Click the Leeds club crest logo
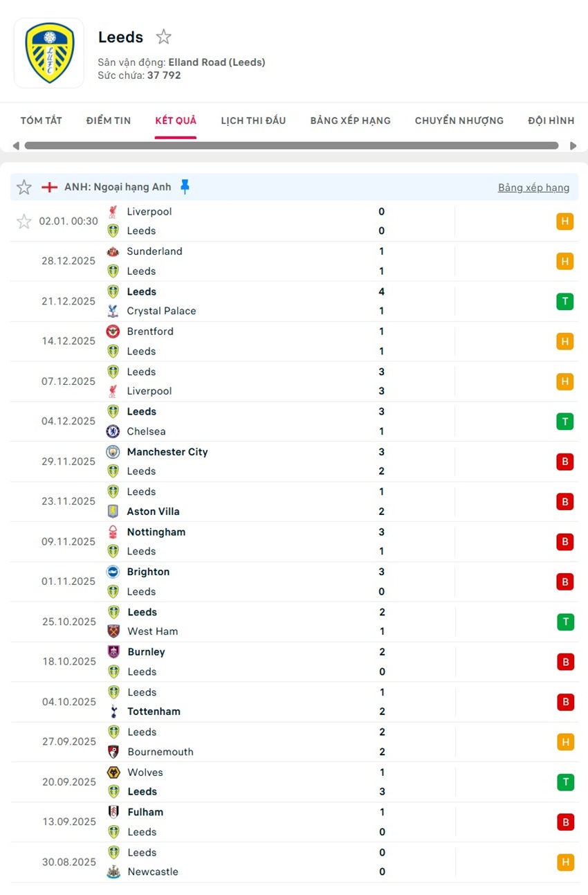The height and width of the screenshot is (895, 588). click(x=49, y=53)
